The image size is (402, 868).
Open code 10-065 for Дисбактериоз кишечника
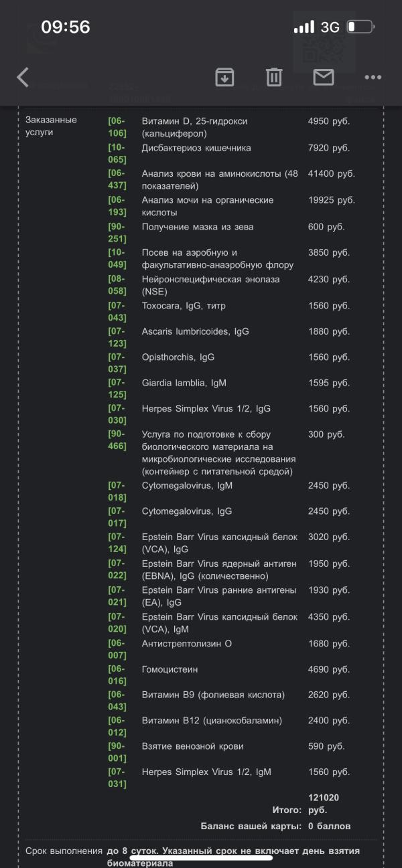(117, 153)
